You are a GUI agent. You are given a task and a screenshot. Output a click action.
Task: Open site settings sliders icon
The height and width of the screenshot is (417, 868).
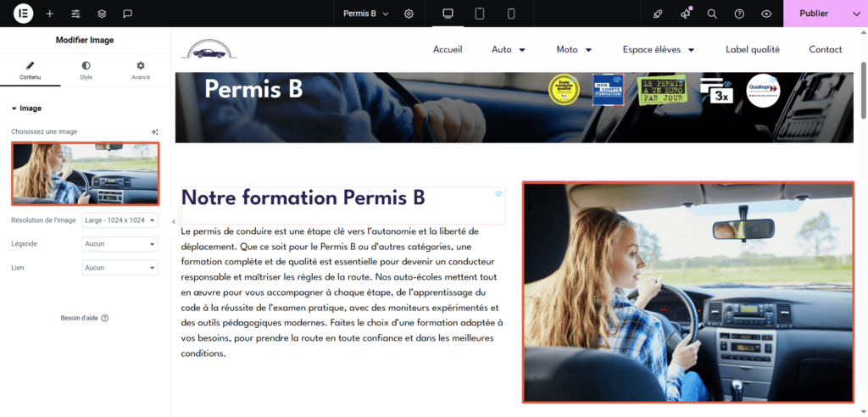click(76, 14)
